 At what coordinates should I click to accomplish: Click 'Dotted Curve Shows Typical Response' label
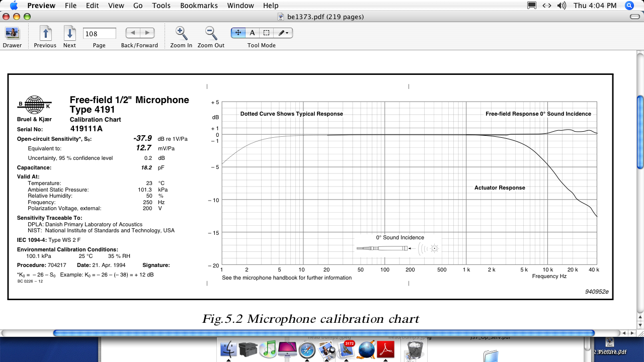(292, 114)
